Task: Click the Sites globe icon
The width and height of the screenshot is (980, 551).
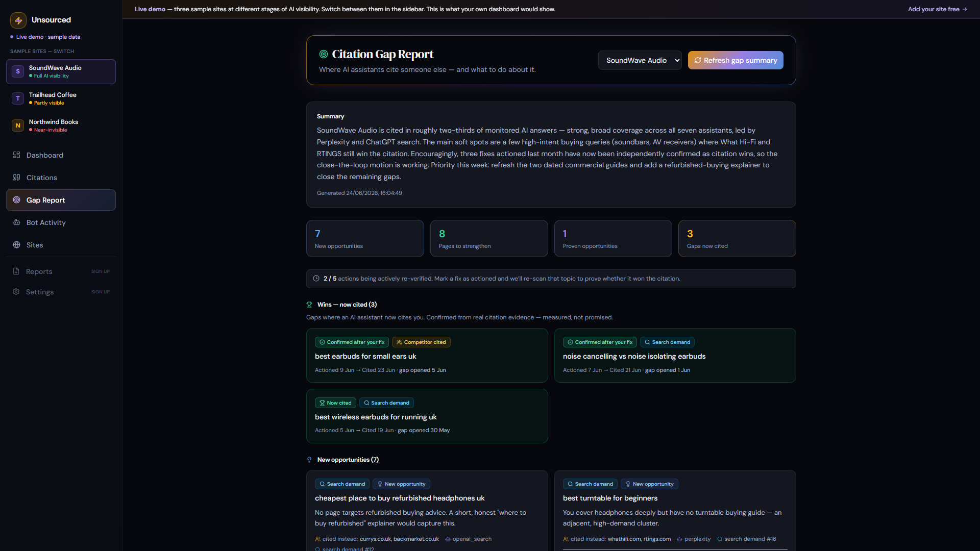Action: pos(16,245)
